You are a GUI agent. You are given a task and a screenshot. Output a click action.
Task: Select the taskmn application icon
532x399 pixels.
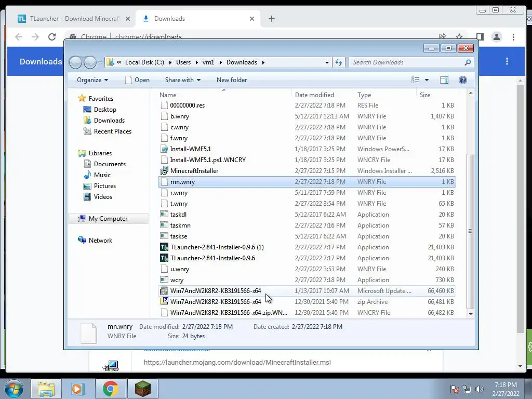[x=164, y=225]
